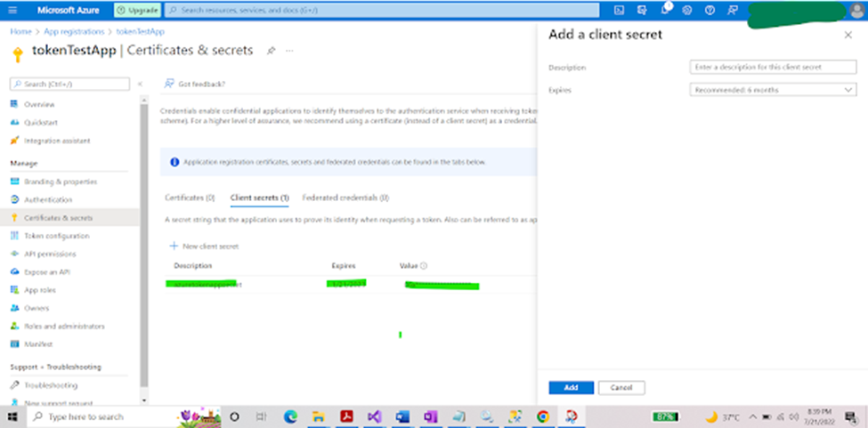Screen dimensions: 868x428
Task: Collapse the left menu with chevron
Action: pos(140,84)
